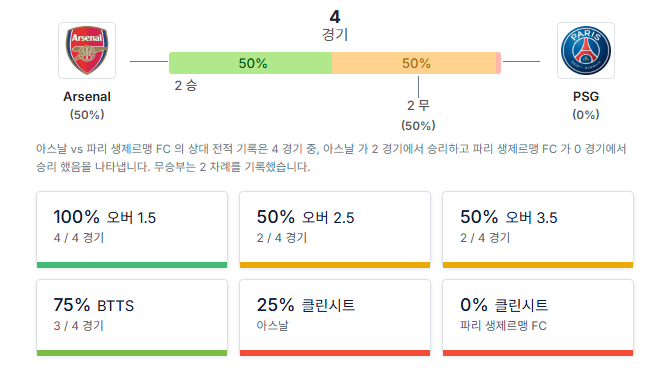664x368 pixels.
Task: Click the Arsenal (50%) win percentage text
Action: coord(87,115)
